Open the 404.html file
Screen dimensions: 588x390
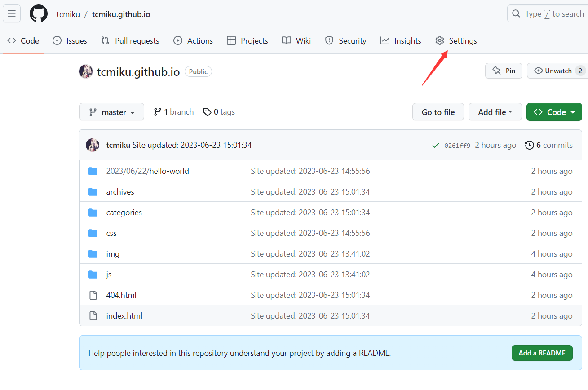point(121,295)
